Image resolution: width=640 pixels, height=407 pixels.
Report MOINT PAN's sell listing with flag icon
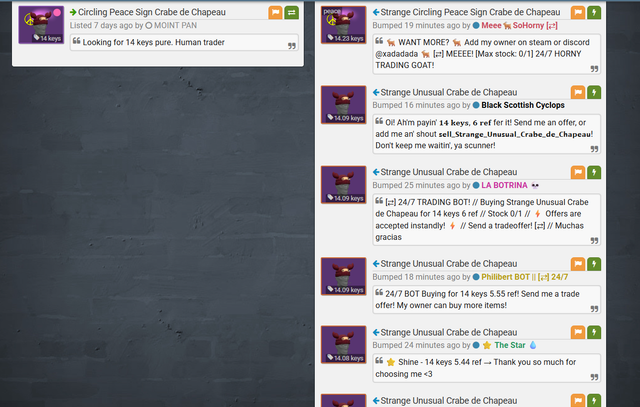point(276,13)
